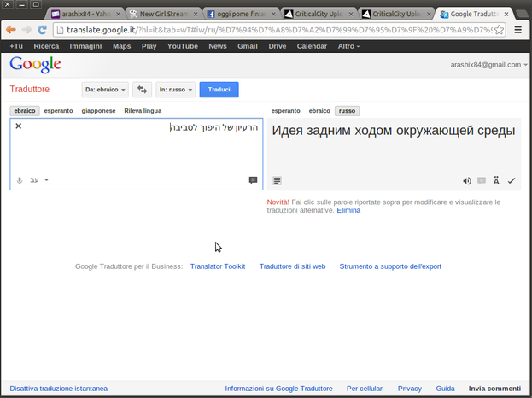Open account menu arashix84@gmail.com

[x=489, y=65]
